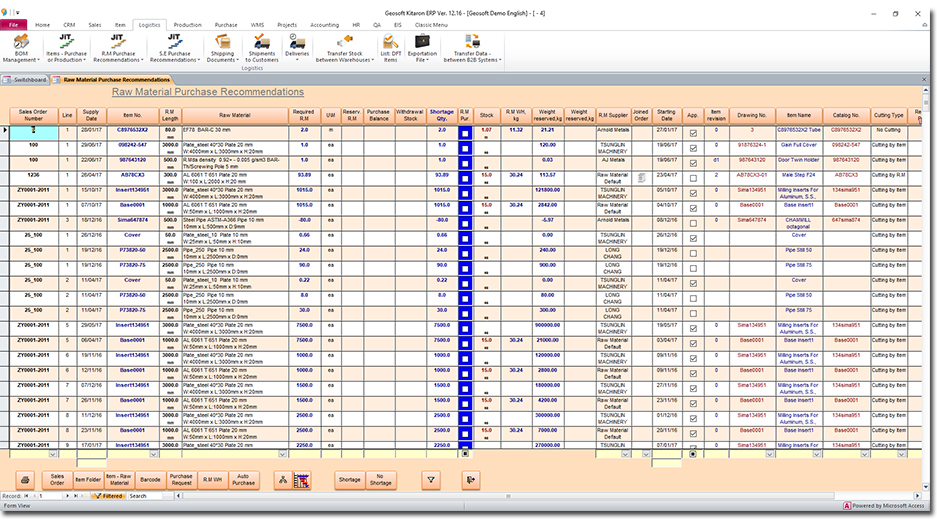Open Item Name filter dropdown arrow
The image size is (937, 521).
click(816, 454)
